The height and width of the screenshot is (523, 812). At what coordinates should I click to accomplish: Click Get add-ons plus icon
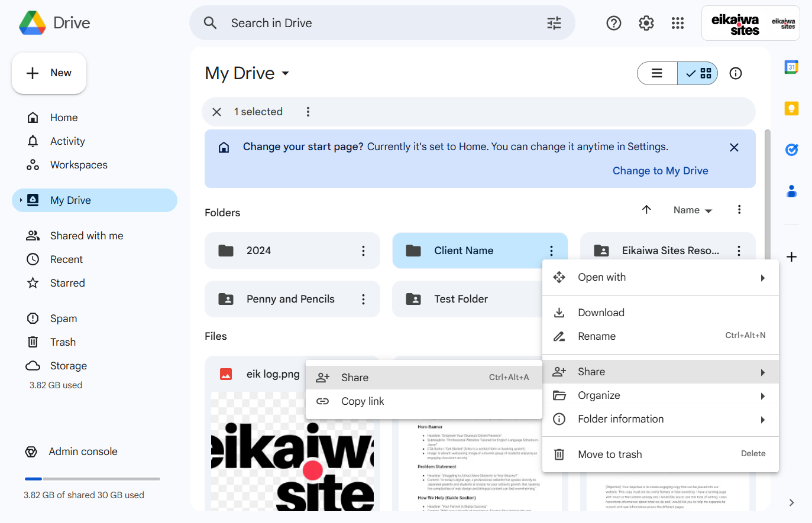point(792,256)
